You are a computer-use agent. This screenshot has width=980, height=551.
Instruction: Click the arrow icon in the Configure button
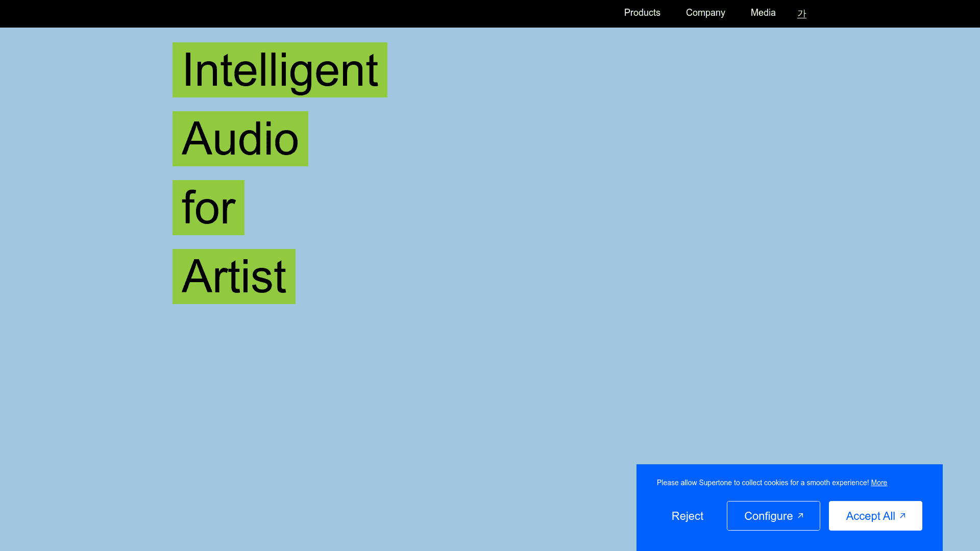click(800, 516)
